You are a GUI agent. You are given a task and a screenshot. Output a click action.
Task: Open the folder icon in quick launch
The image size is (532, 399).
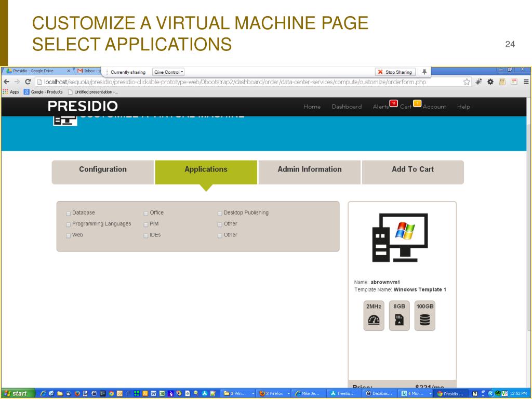(60, 394)
